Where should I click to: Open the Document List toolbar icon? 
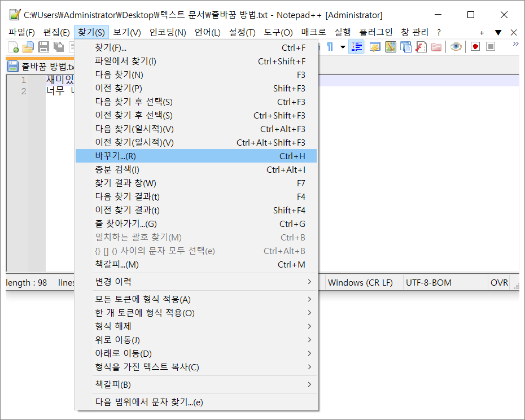[405, 47]
